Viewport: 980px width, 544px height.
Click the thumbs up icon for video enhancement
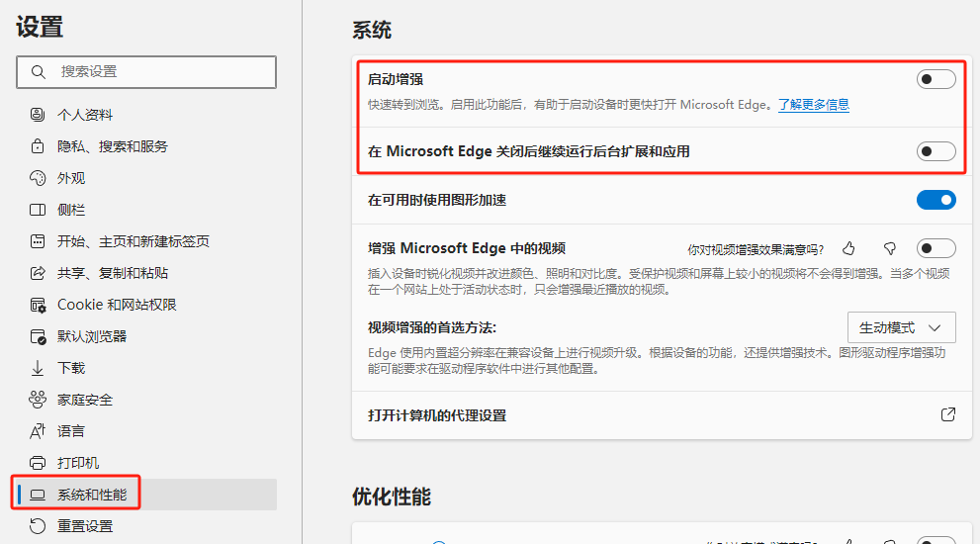pyautogui.click(x=848, y=248)
